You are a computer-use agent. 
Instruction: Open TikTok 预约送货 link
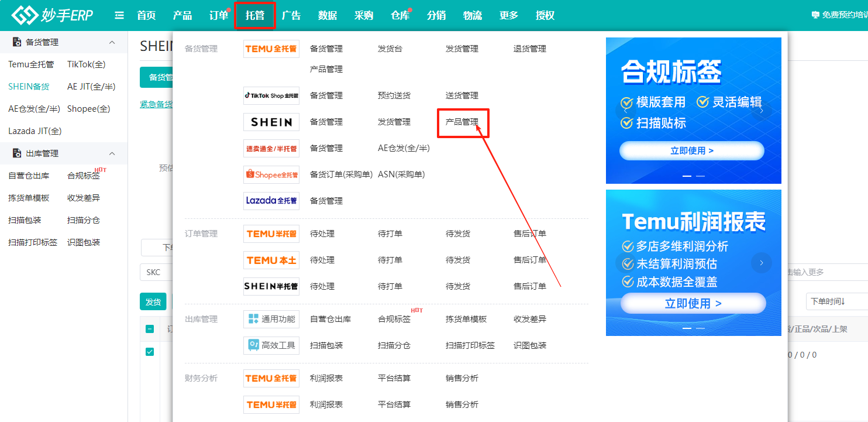point(394,95)
